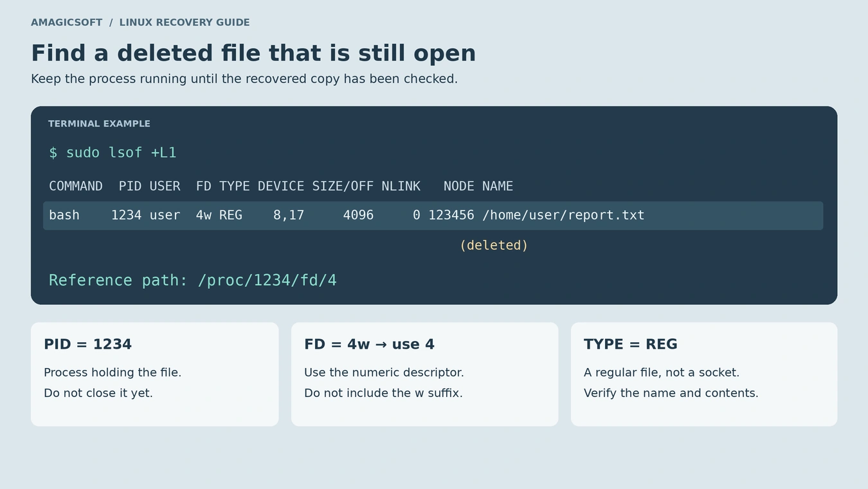
Task: Click the heading 'Find a deleted file that is still open'
Action: point(253,53)
